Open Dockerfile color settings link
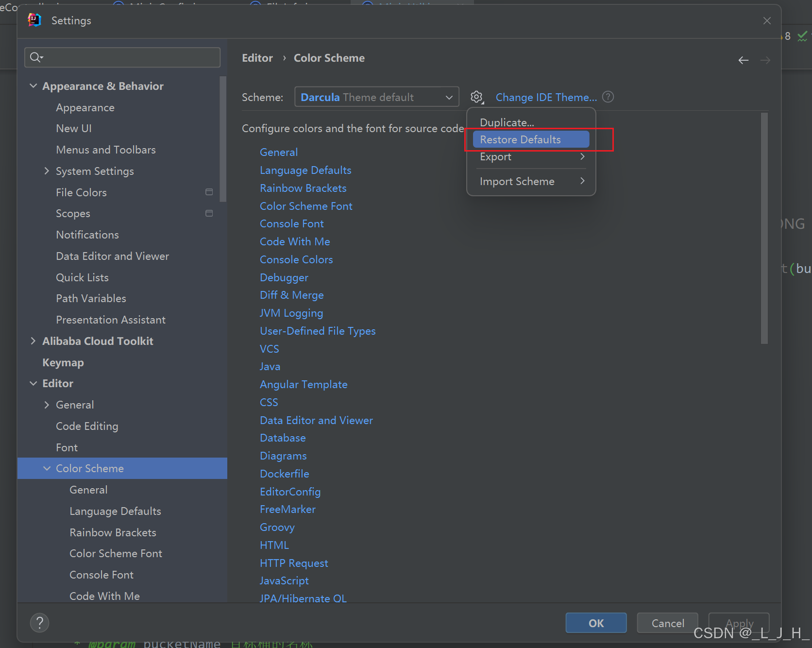Image resolution: width=812 pixels, height=648 pixels. click(x=285, y=474)
